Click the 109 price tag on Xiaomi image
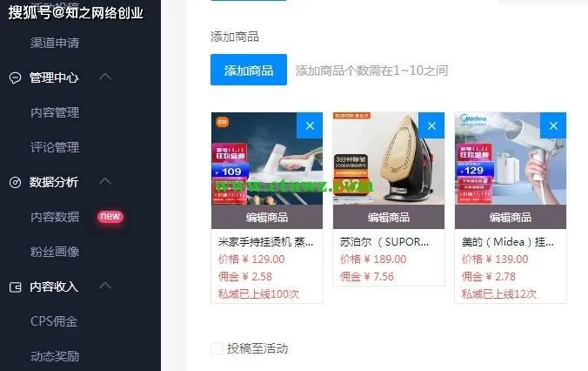 [x=231, y=172]
